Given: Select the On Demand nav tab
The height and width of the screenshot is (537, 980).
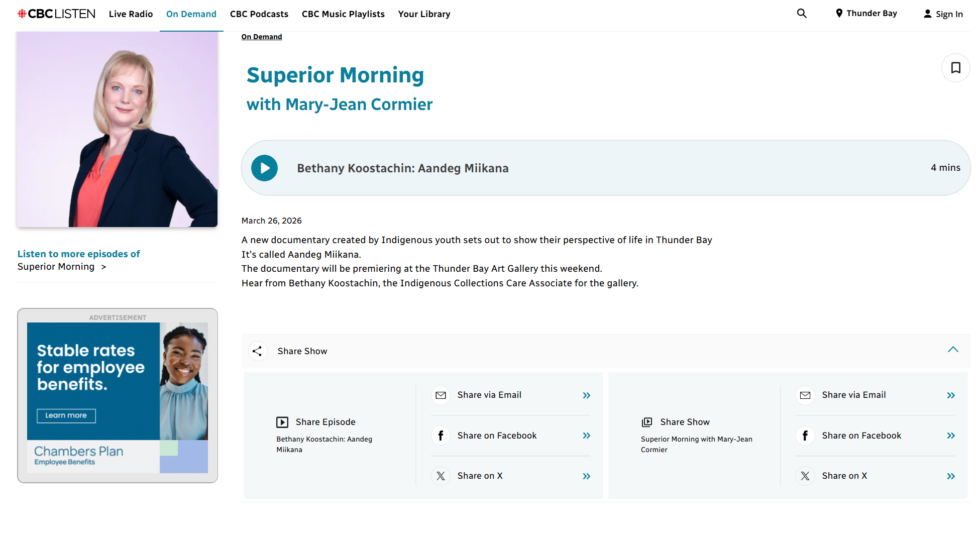Looking at the screenshot, I should click(191, 14).
